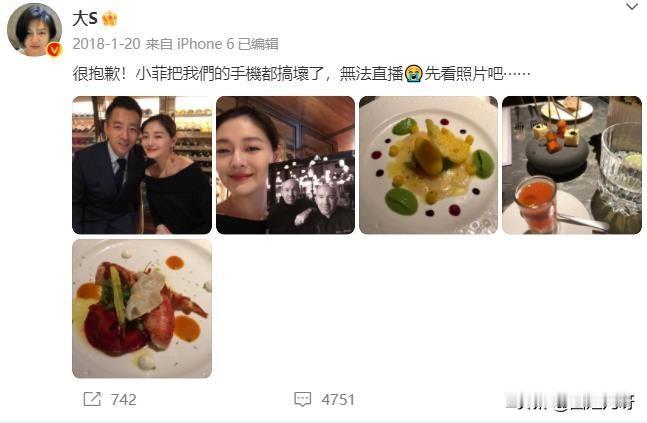Open the lobster dish thumbnail
The height and width of the screenshot is (423, 647).
(x=142, y=309)
